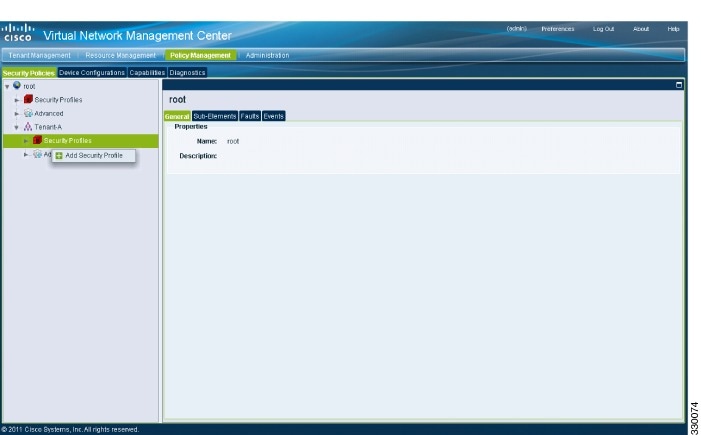The height and width of the screenshot is (435, 701).
Task: Click the Virtual Network Management Center title
Action: click(137, 36)
